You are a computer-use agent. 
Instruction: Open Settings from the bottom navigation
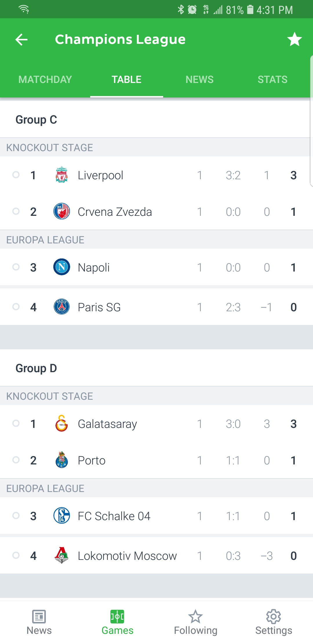[274, 622]
